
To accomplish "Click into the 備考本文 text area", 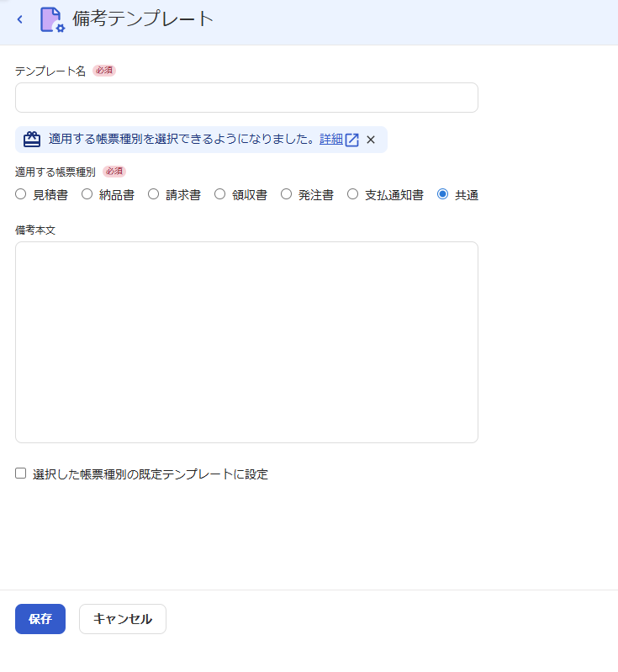I will (246, 342).
